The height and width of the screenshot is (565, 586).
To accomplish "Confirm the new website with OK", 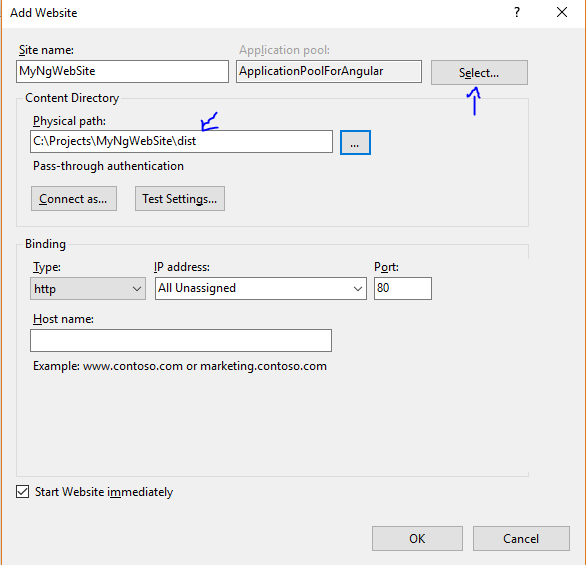I will (417, 538).
